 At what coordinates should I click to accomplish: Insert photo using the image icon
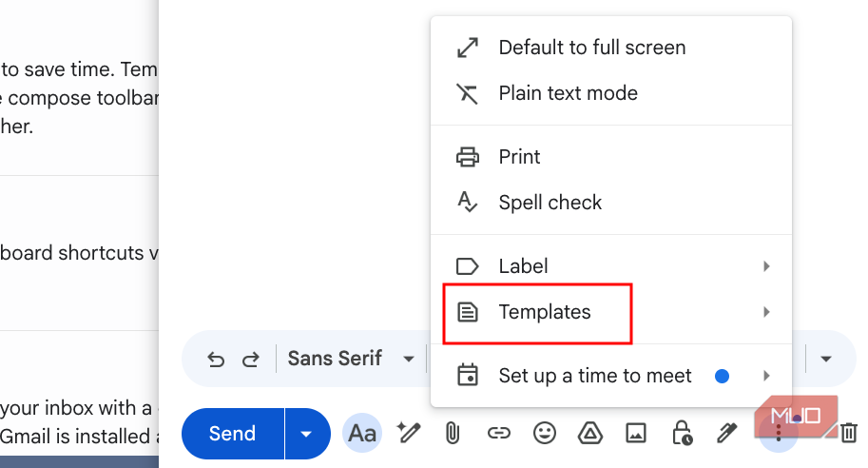(636, 433)
